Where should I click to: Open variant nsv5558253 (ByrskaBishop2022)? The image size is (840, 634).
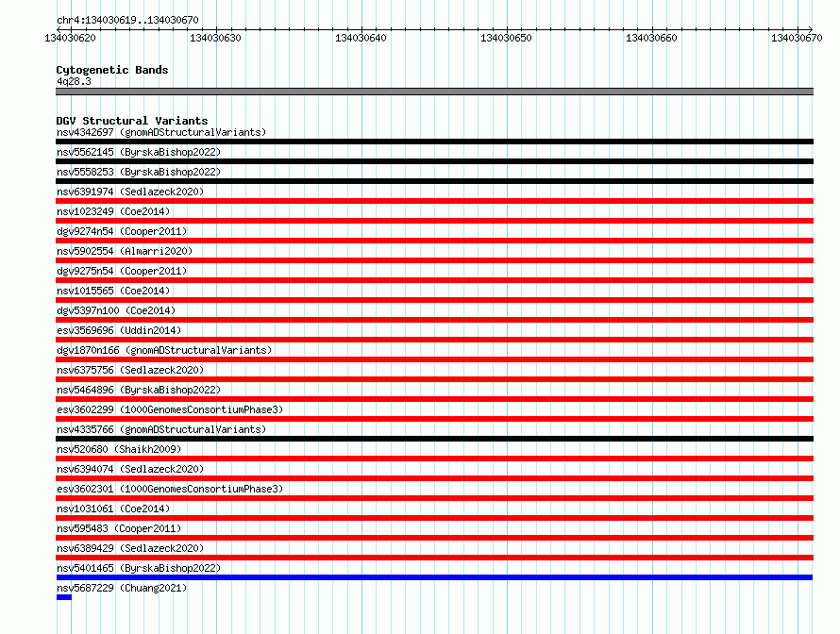[139, 172]
